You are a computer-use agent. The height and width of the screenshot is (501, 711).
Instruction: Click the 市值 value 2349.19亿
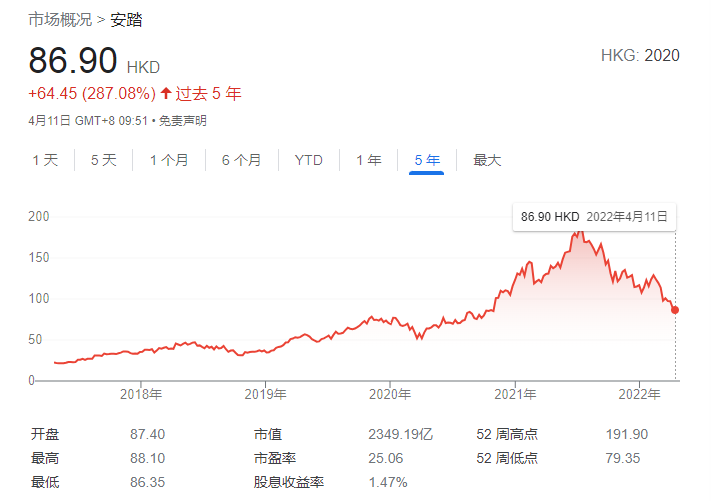pyautogui.click(x=400, y=434)
